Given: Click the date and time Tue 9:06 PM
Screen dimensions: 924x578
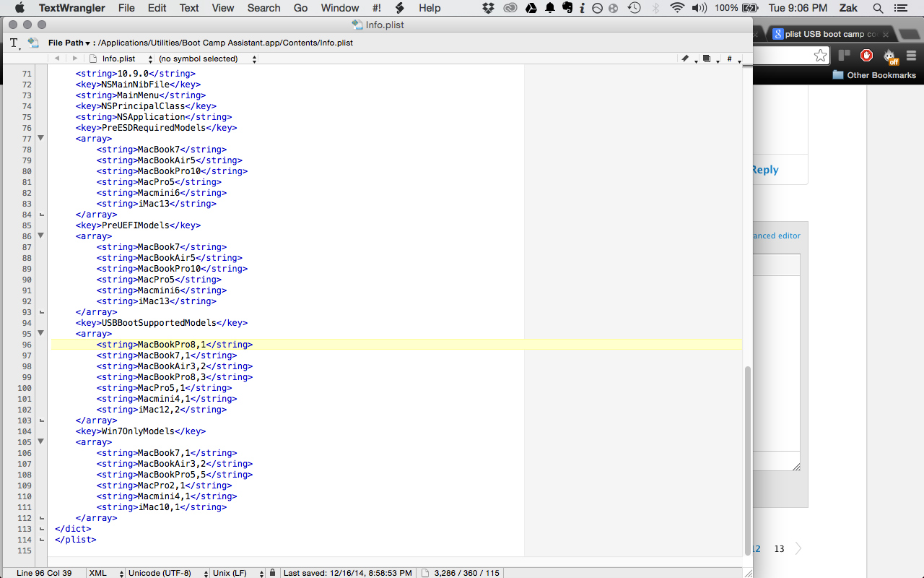Looking at the screenshot, I should click(x=798, y=8).
